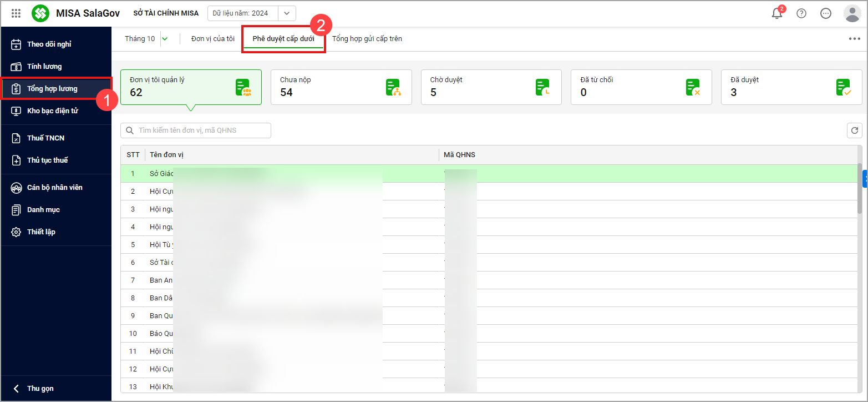This screenshot has height=402, width=868.
Task: Click the user avatar icon
Action: click(851, 13)
